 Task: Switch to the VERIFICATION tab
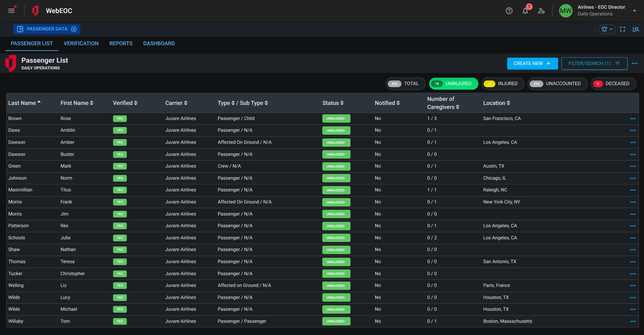(81, 43)
